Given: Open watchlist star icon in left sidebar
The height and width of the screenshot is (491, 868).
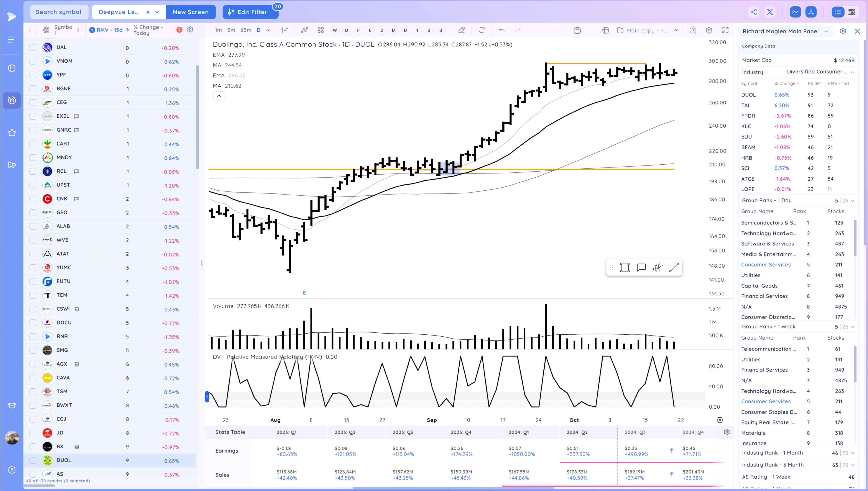Looking at the screenshot, I should pyautogui.click(x=12, y=133).
